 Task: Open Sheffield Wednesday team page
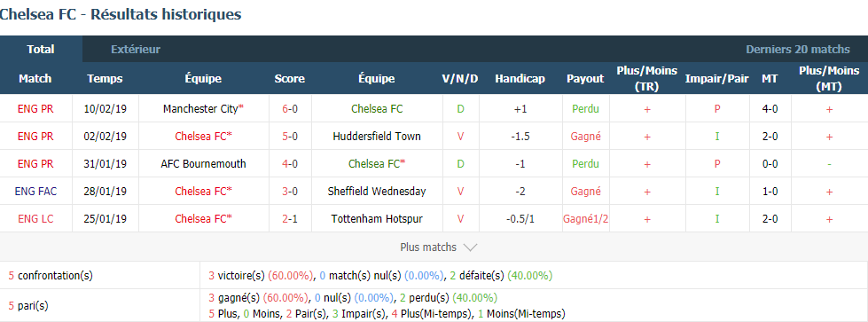coord(377,192)
